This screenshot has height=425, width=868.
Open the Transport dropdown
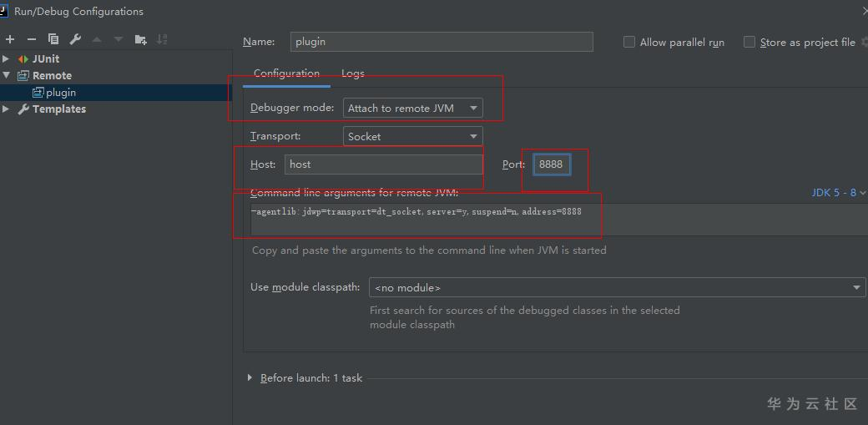[x=412, y=136]
